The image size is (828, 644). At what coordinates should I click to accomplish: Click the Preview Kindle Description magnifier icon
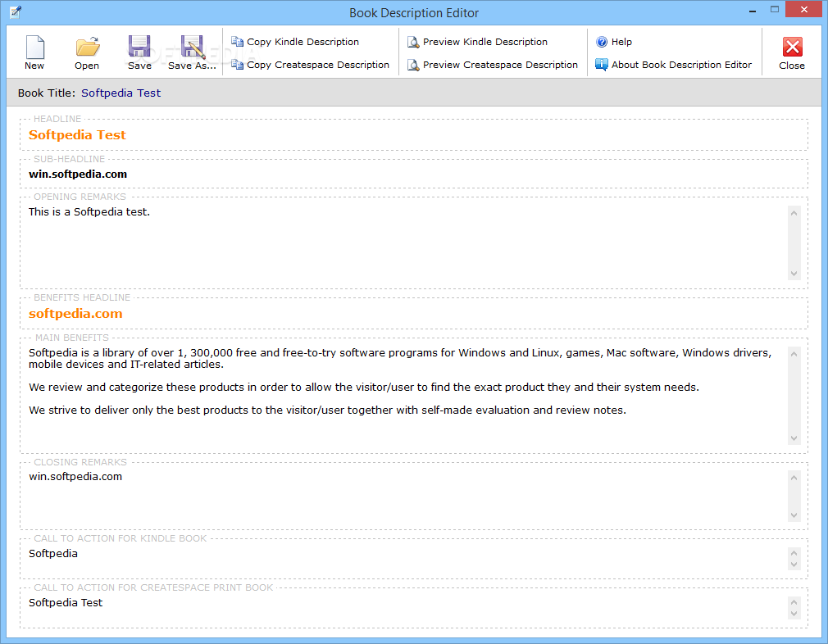click(x=413, y=42)
